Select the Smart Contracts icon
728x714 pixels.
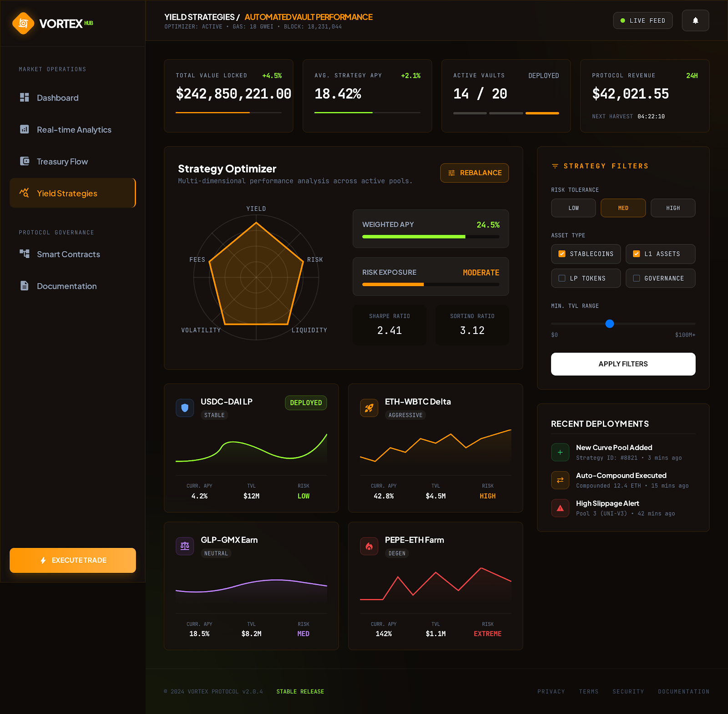click(24, 254)
